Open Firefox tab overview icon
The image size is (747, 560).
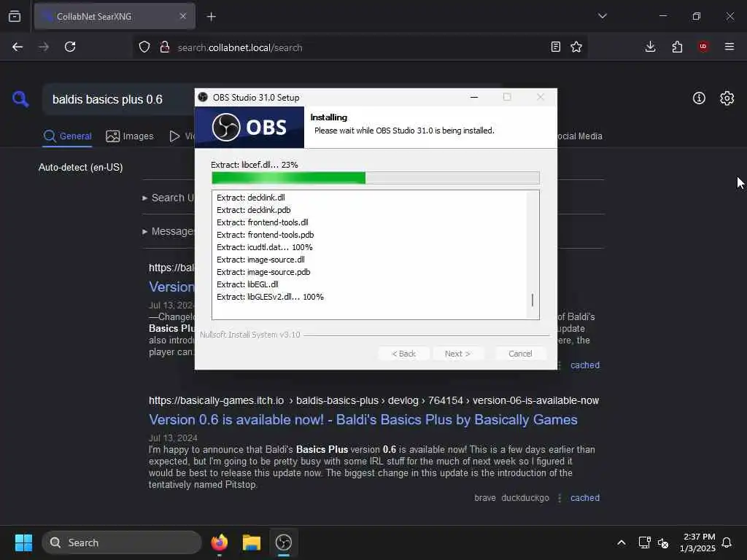coord(15,16)
